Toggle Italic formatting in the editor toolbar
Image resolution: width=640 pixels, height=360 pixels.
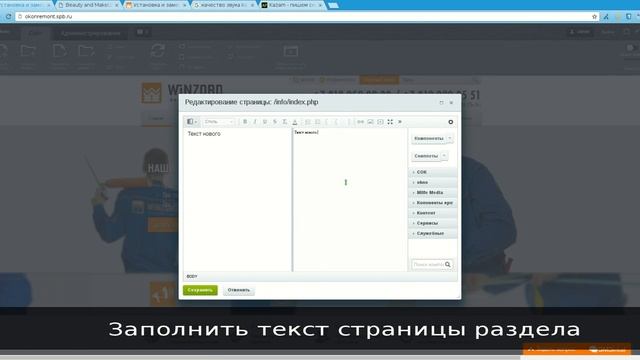(x=255, y=122)
